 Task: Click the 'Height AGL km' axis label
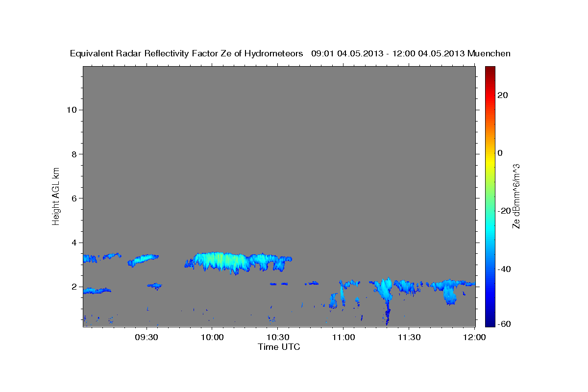(x=56, y=196)
